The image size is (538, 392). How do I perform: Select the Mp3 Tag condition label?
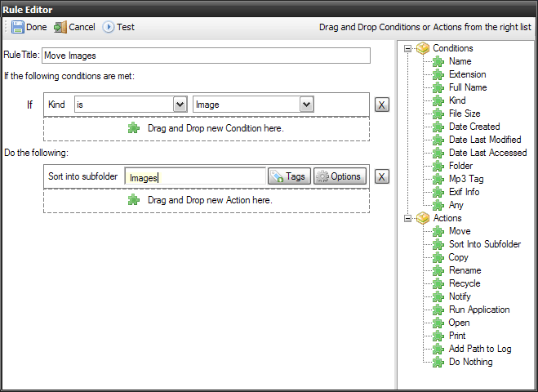tap(466, 179)
